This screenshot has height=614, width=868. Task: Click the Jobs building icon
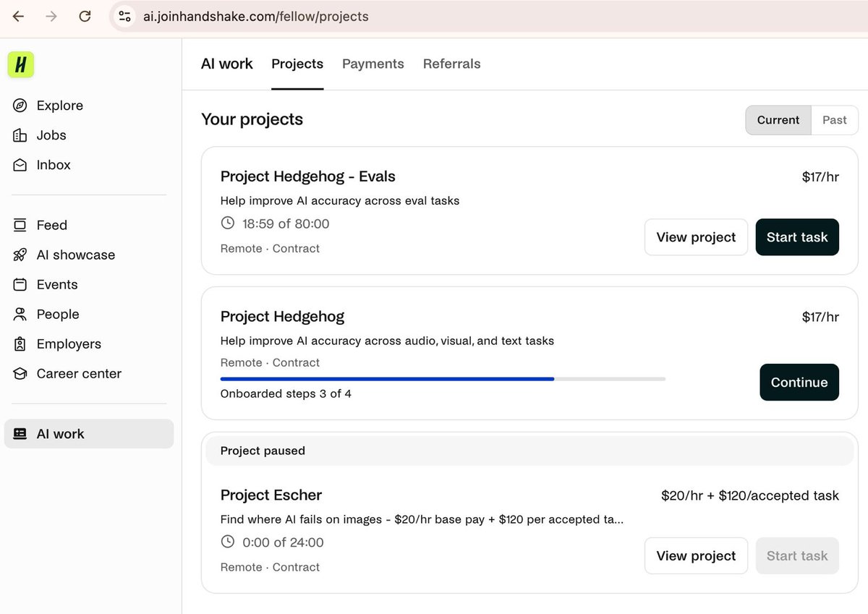[x=20, y=135]
